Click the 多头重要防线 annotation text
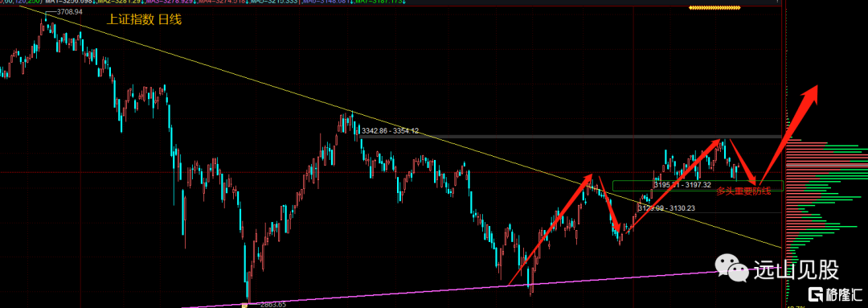868x308 pixels. pos(743,191)
